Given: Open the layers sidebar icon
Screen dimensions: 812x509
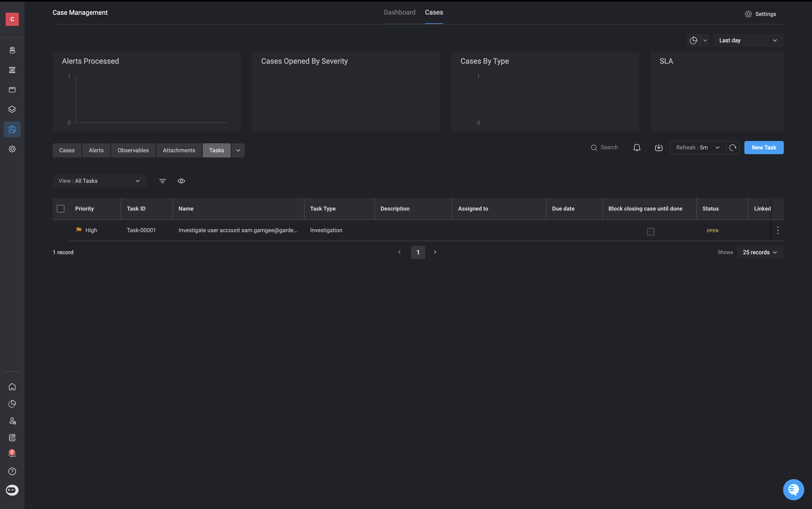Looking at the screenshot, I should 12,110.
